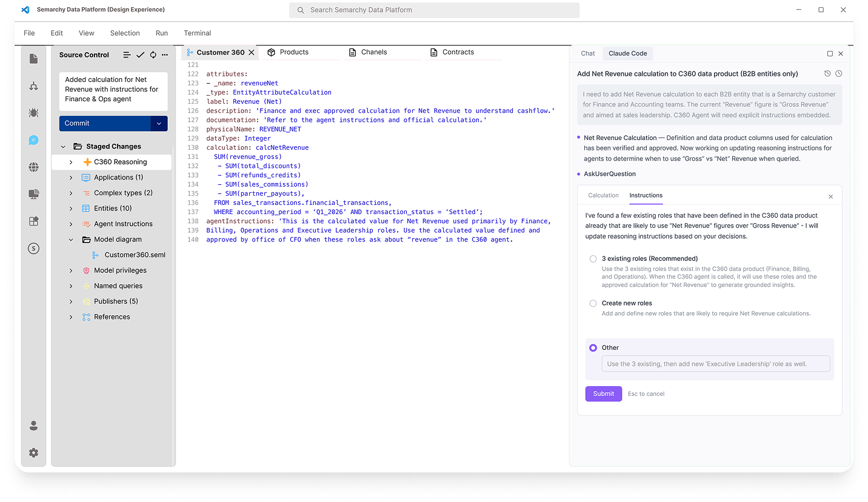
Task: Click the Other option text input field
Action: tap(716, 364)
